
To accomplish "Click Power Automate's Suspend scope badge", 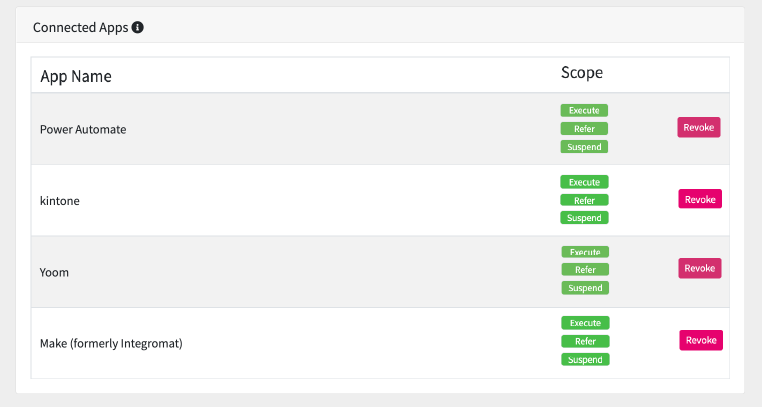I will point(584,146).
